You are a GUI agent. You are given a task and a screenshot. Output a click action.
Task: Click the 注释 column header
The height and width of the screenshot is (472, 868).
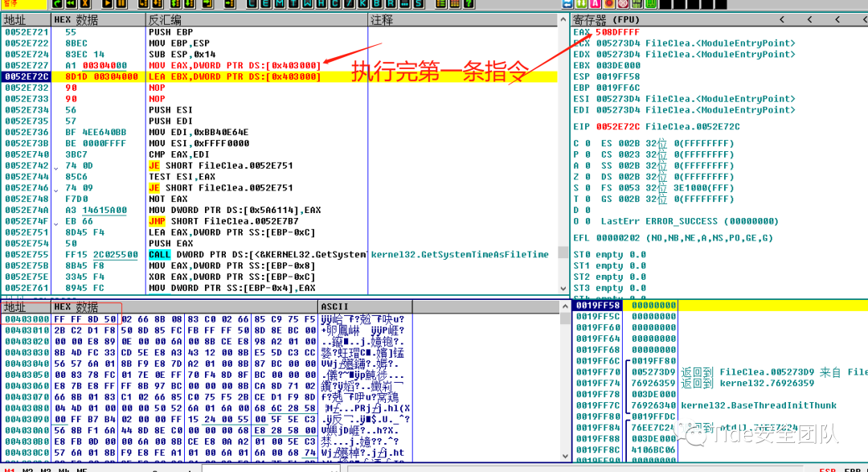[463, 20]
